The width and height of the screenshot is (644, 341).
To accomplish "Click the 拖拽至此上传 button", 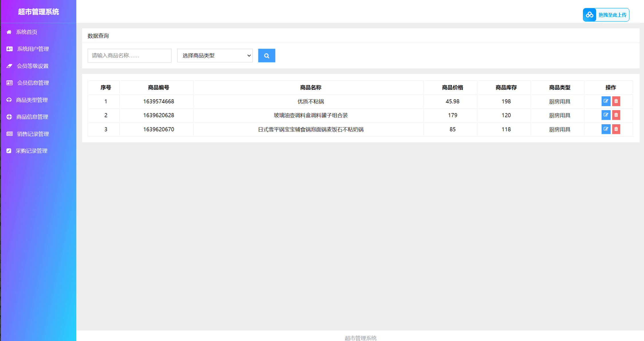I will coord(612,15).
